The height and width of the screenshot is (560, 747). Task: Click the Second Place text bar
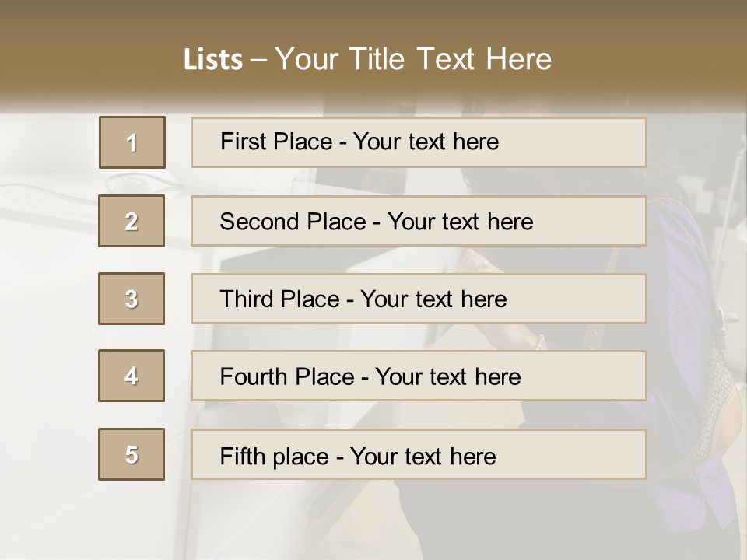419,221
